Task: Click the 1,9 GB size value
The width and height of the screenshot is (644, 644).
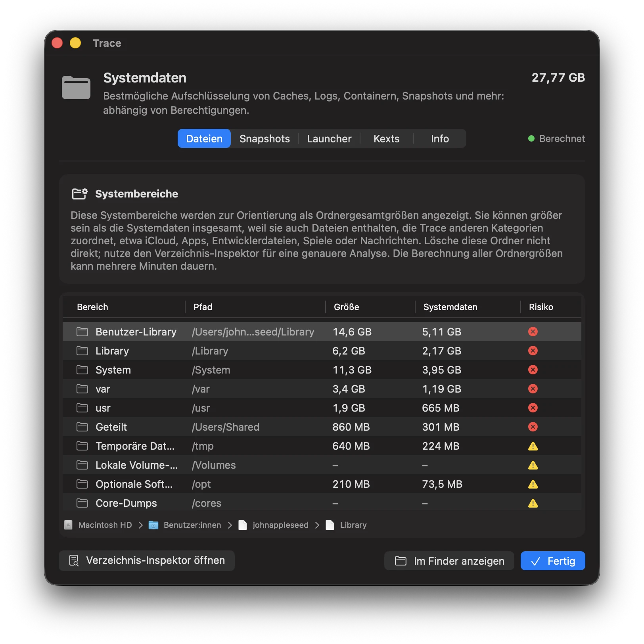Action: point(349,408)
